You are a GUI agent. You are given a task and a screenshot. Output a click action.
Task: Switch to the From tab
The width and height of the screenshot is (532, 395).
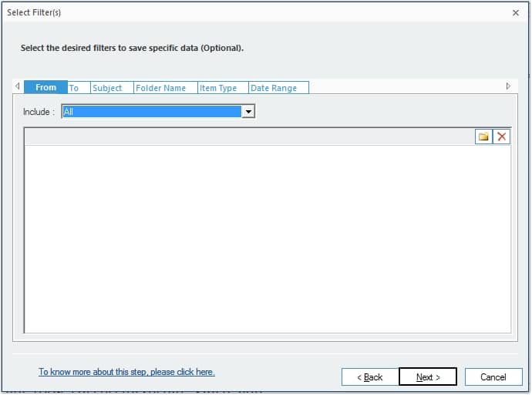tap(45, 87)
